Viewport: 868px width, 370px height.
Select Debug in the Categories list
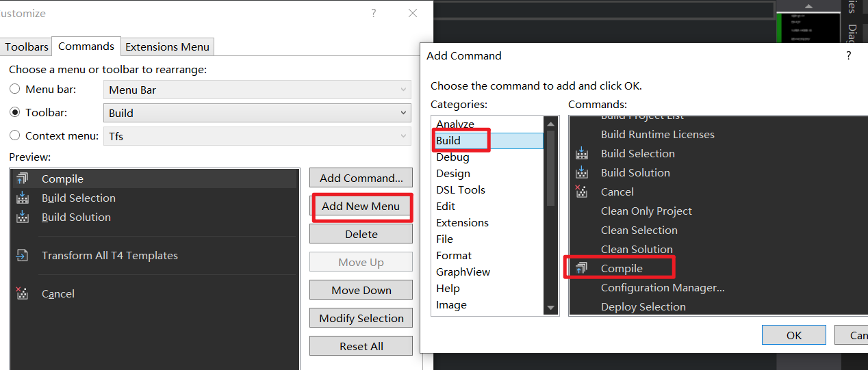point(453,157)
